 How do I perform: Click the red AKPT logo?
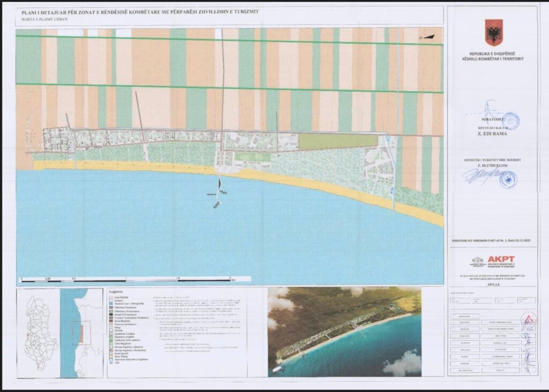[501, 259]
